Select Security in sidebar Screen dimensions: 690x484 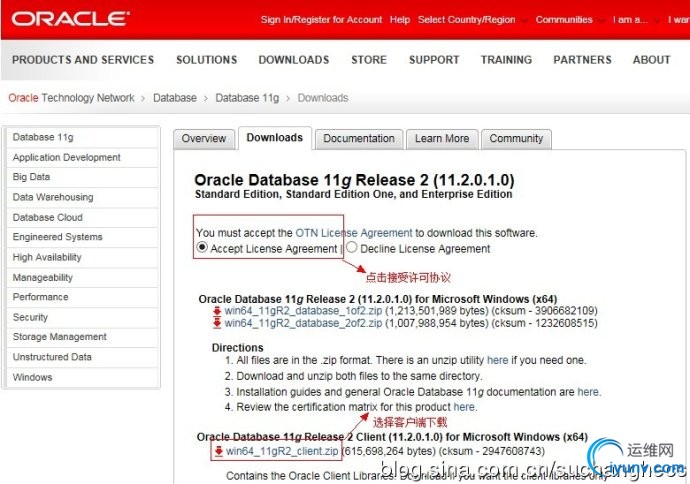tap(82, 317)
